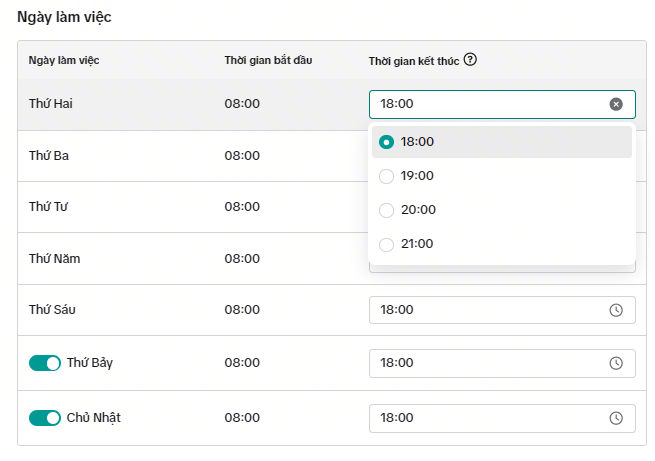Click the help icon beside Thời gian kết thúc
The image size is (655, 461).
tap(470, 60)
